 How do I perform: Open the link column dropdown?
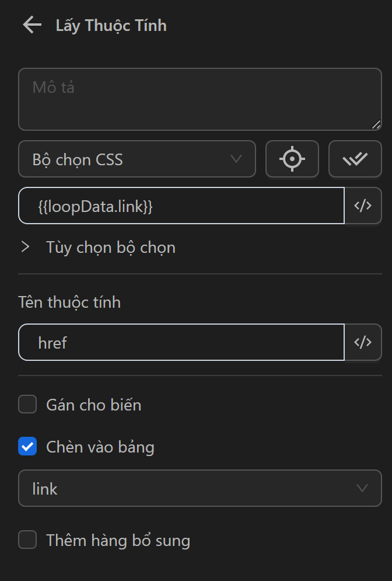pos(200,488)
